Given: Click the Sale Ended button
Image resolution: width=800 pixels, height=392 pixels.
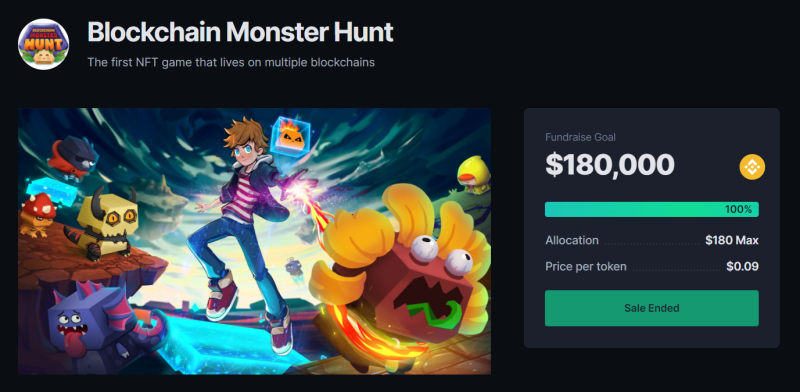Looking at the screenshot, I should click(652, 308).
